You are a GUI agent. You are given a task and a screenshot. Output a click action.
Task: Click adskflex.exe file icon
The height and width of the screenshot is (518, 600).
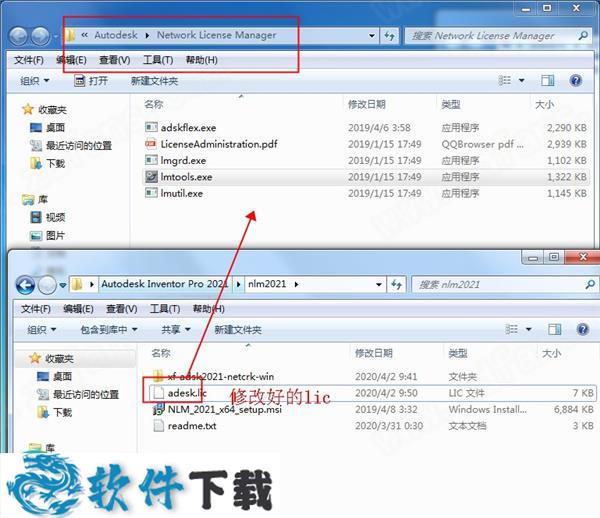(151, 127)
